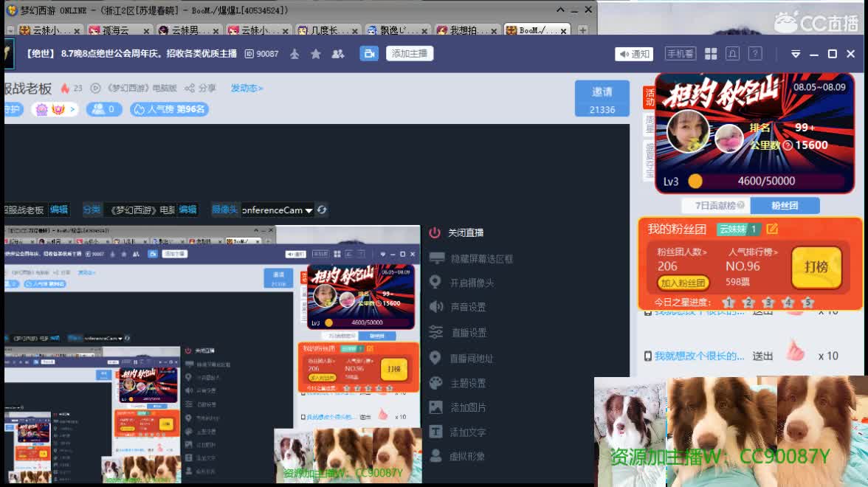Click the 添加主播 button
This screenshot has width=868, height=487.
[x=410, y=54]
